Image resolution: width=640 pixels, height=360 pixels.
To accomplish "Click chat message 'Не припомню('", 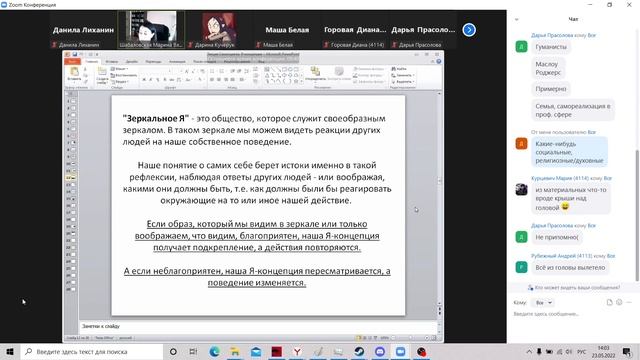I will (x=557, y=237).
